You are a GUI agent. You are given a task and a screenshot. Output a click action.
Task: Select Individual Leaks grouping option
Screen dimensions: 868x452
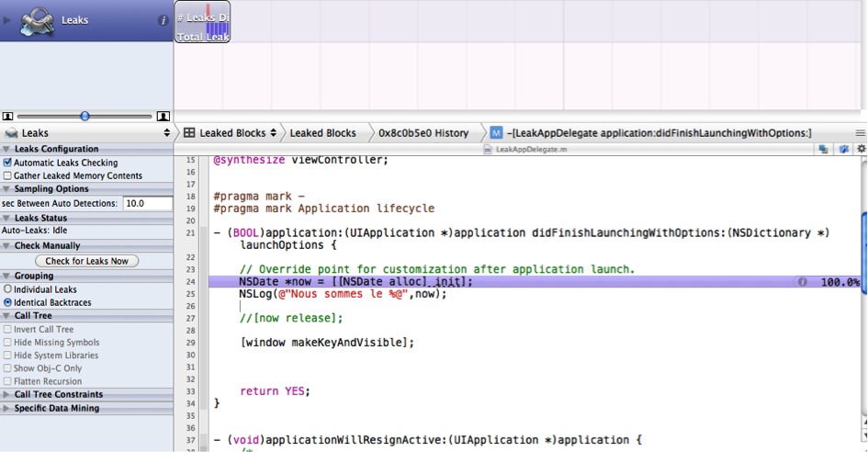pyautogui.click(x=7, y=289)
